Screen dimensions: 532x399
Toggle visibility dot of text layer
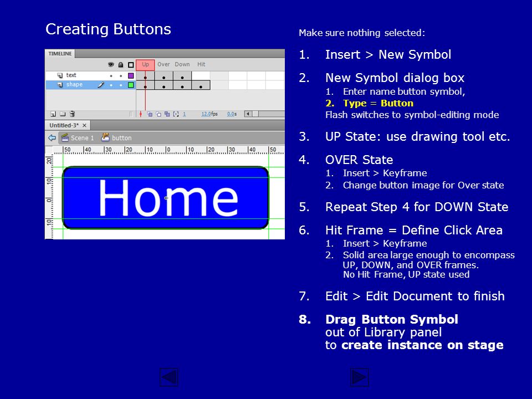[x=111, y=76]
